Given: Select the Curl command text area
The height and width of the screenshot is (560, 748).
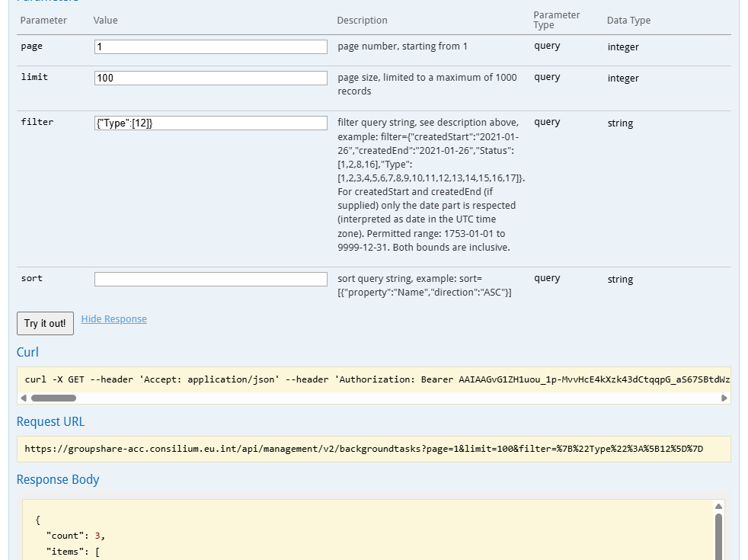Looking at the screenshot, I should tap(373, 379).
